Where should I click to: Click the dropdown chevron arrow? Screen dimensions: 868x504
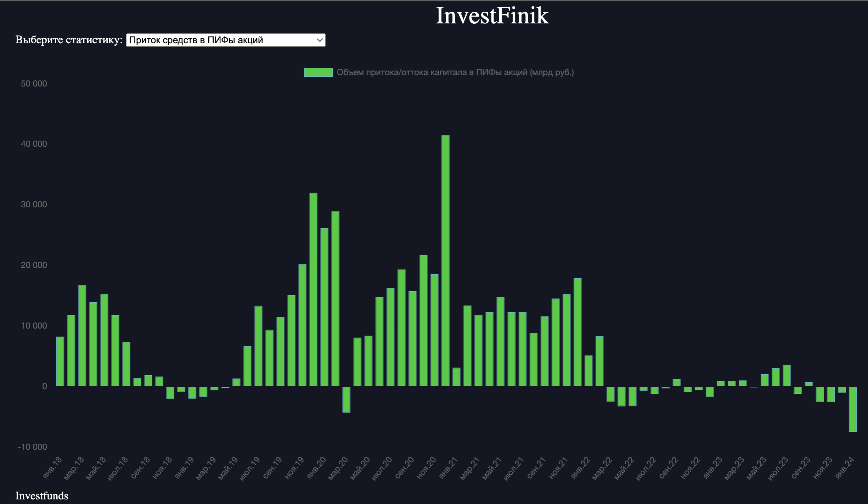pyautogui.click(x=320, y=40)
